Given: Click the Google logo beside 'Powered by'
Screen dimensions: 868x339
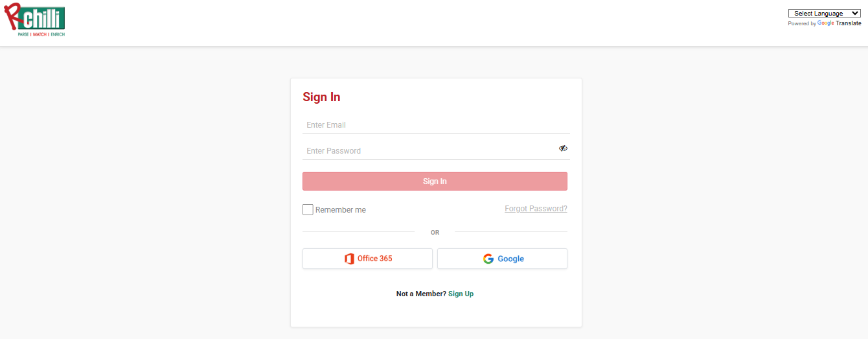Looking at the screenshot, I should click(825, 23).
